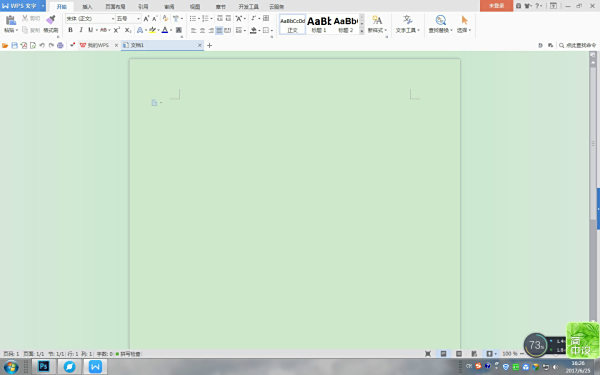Toggle bold formatting

coord(70,30)
